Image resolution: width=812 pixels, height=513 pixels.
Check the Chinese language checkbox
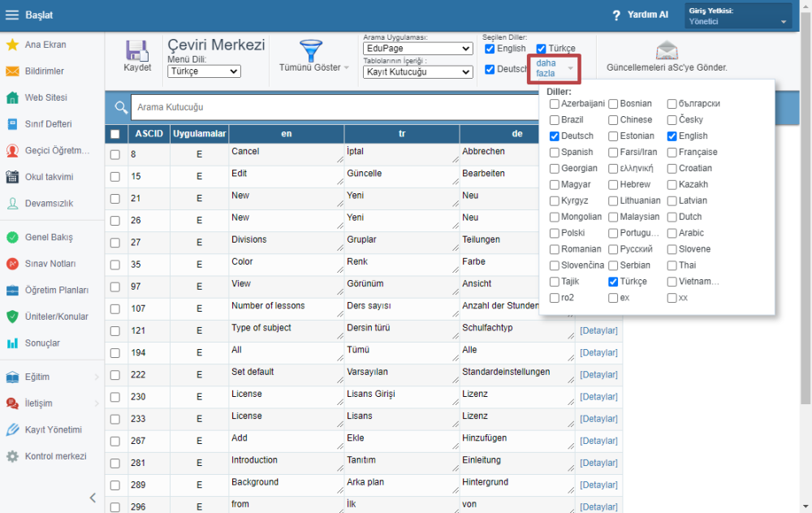pos(613,120)
